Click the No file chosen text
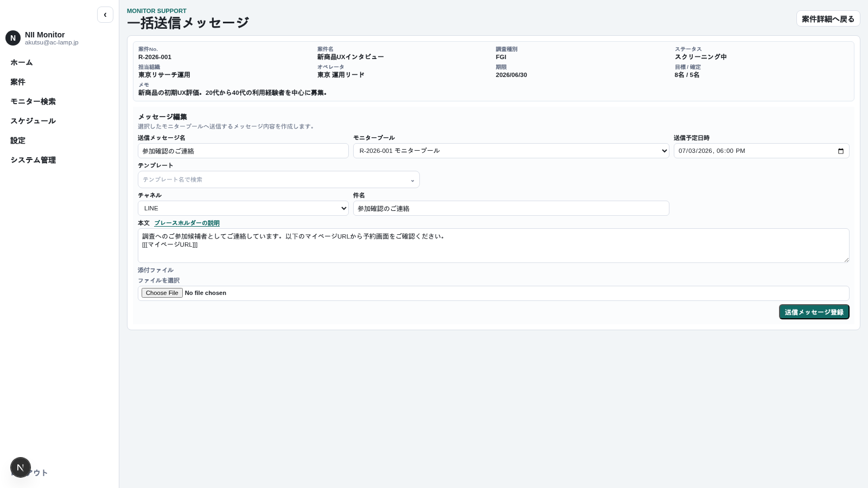The height and width of the screenshot is (488, 868). tap(205, 293)
